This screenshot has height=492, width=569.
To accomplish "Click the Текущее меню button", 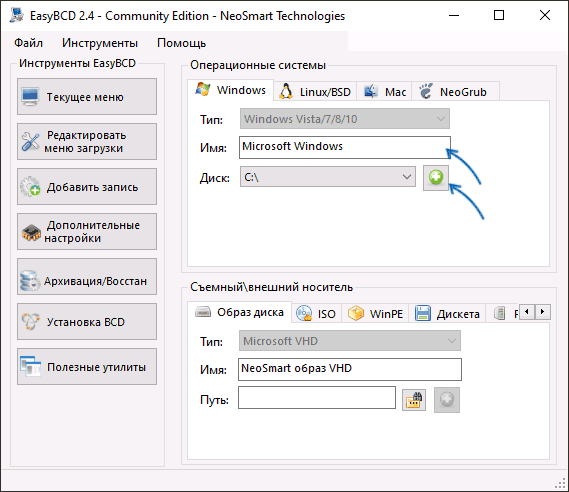I will pos(87,97).
